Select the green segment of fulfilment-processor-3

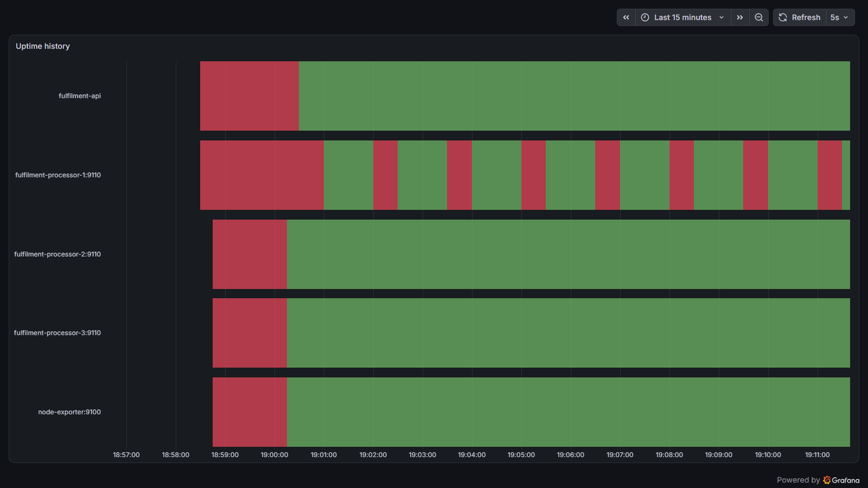click(x=569, y=333)
